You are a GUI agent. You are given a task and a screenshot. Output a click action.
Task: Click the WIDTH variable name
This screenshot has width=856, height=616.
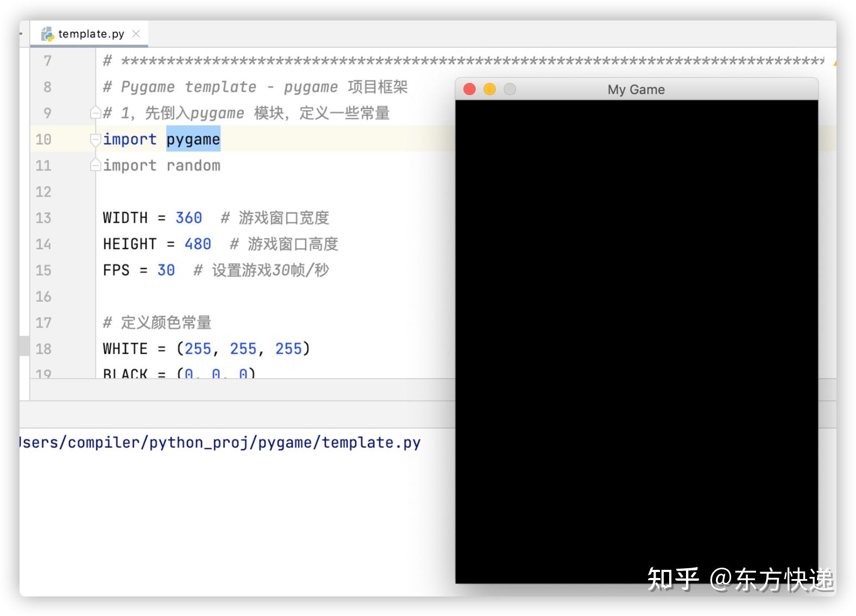(x=125, y=218)
